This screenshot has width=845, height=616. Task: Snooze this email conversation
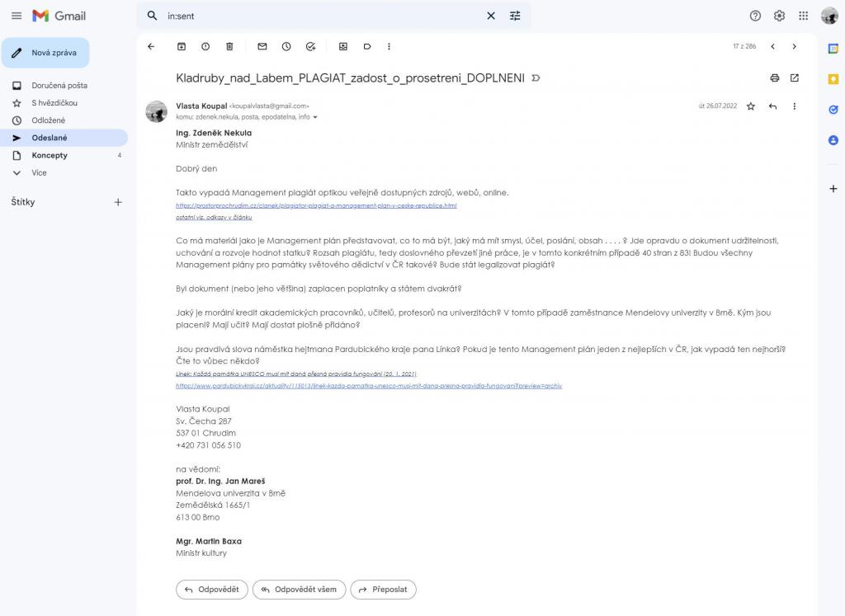pos(286,46)
